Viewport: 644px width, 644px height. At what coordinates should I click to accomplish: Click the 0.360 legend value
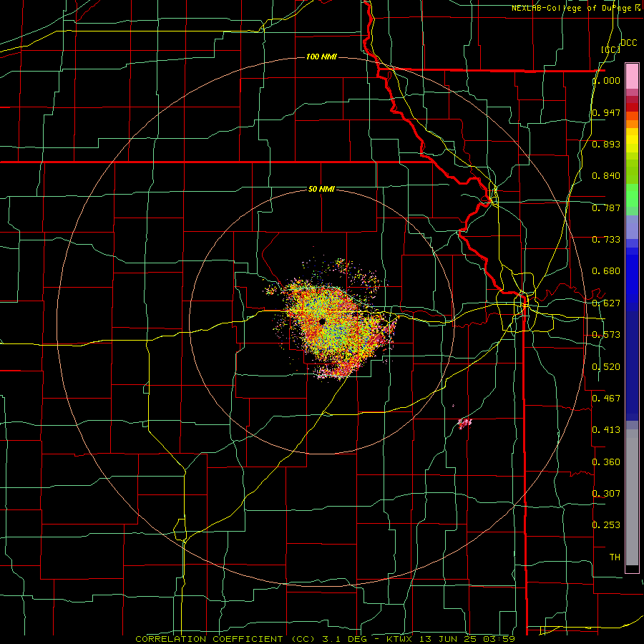[606, 462]
